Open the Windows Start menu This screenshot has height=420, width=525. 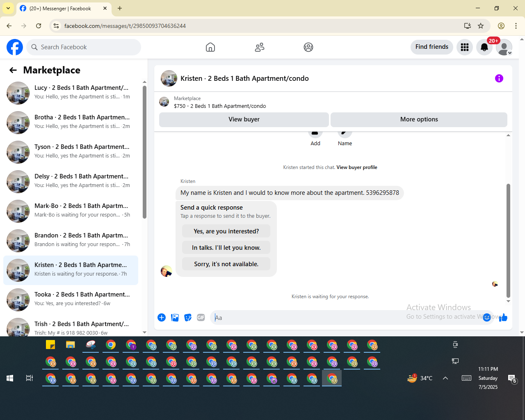pyautogui.click(x=10, y=378)
